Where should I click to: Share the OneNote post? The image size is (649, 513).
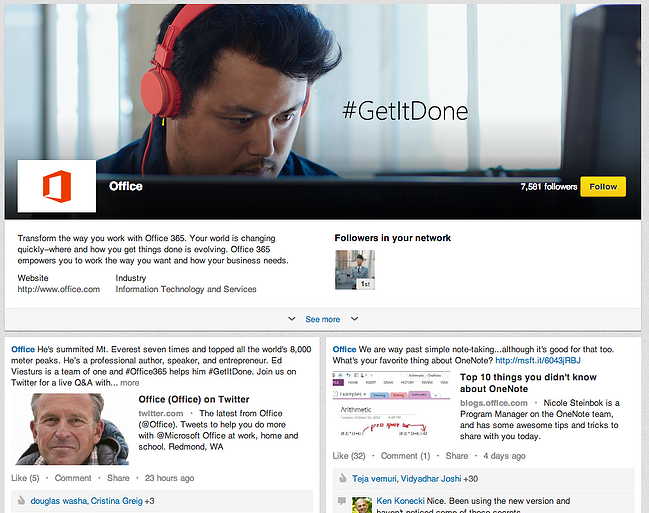point(456,456)
